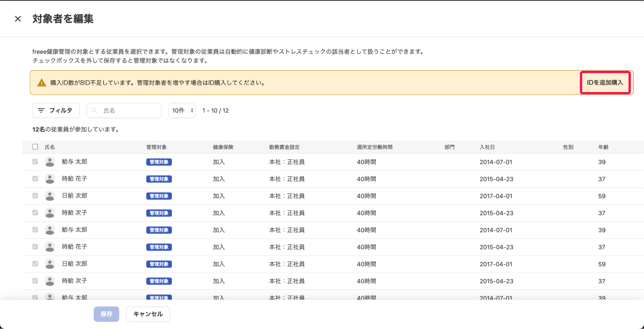Click the 入社日 column header
The width and height of the screenshot is (644, 329).
(x=487, y=147)
